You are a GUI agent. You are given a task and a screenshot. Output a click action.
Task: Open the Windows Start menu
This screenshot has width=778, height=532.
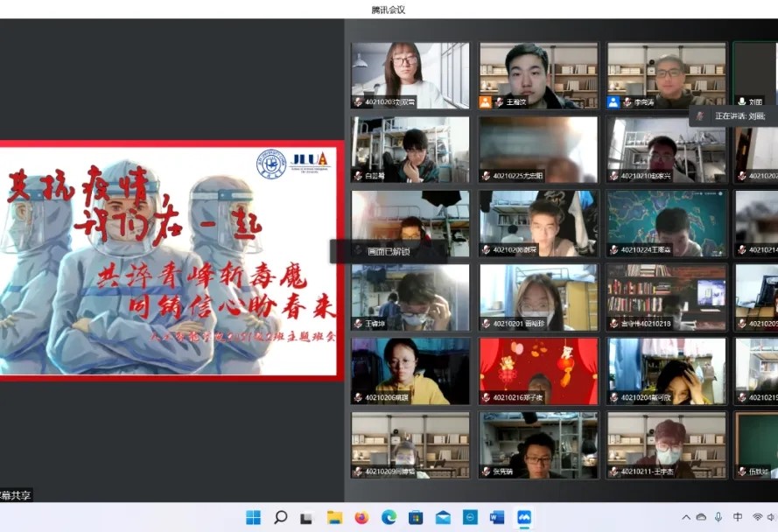(253, 517)
